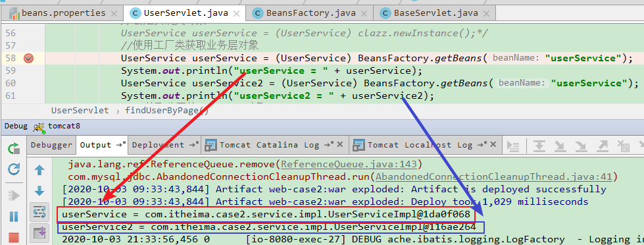644x245 pixels.
Task: Close the beans.properties tab
Action: point(114,14)
